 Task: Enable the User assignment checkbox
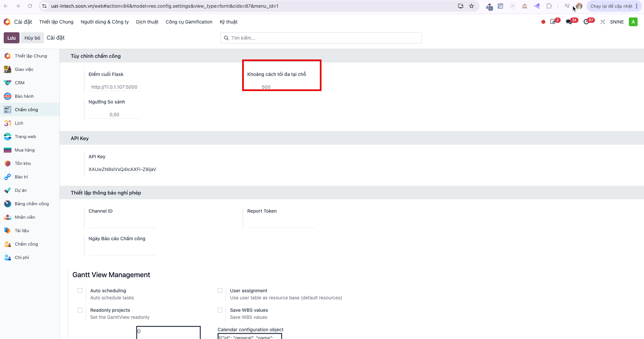click(x=220, y=291)
